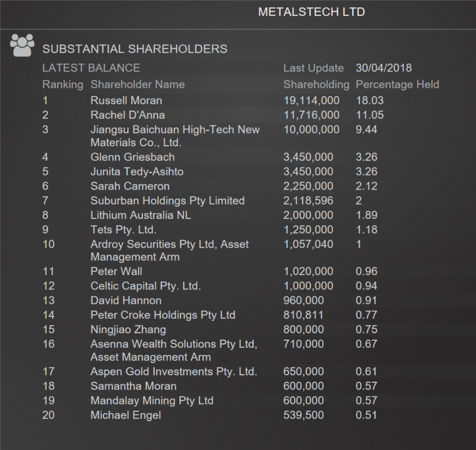Select Tets Pty. Ltd.

click(x=123, y=230)
